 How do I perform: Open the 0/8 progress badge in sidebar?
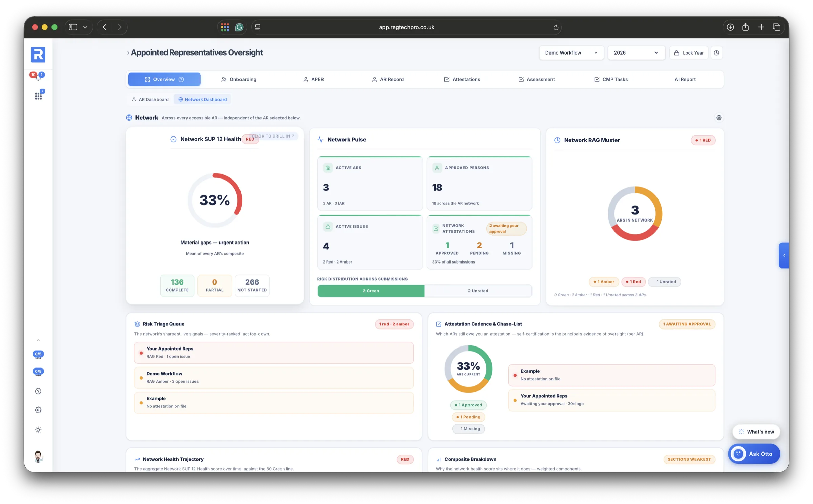click(38, 372)
